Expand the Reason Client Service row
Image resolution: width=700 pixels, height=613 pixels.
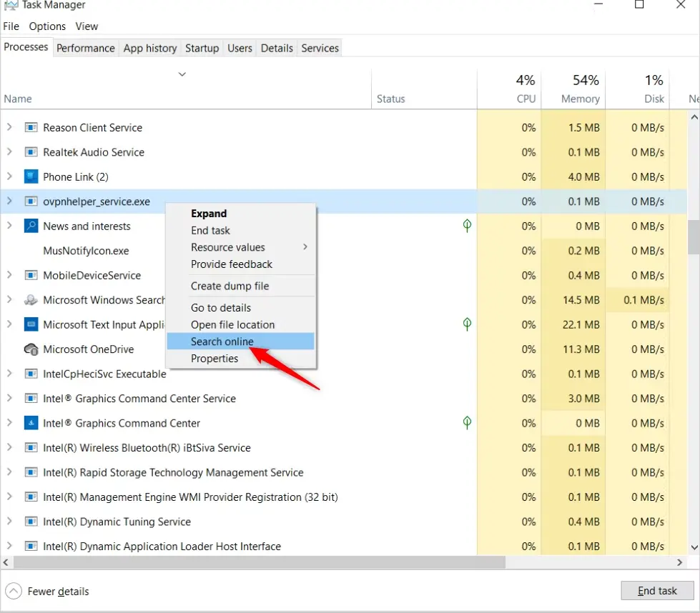coord(9,127)
